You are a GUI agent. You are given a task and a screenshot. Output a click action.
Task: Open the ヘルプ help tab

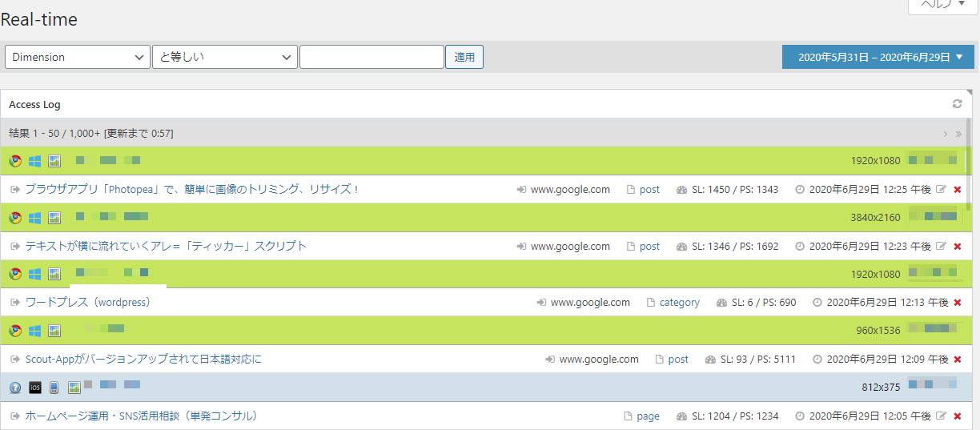click(943, 5)
